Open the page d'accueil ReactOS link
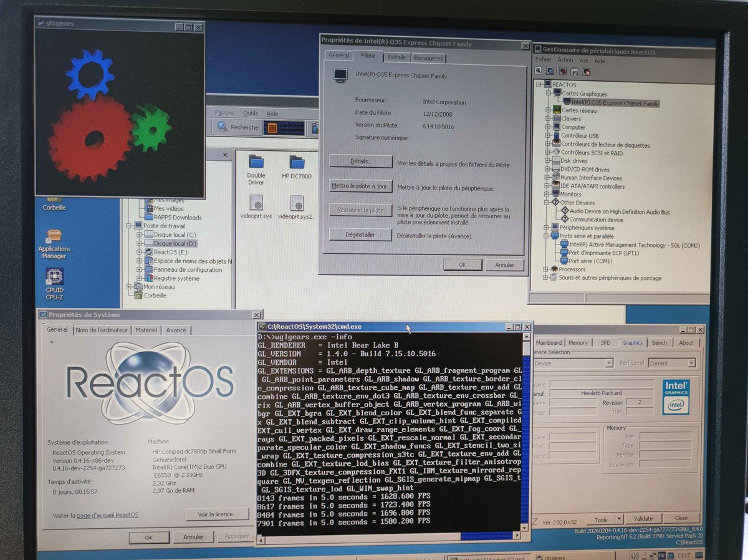Viewport: 748px width, 560px height. click(x=107, y=515)
